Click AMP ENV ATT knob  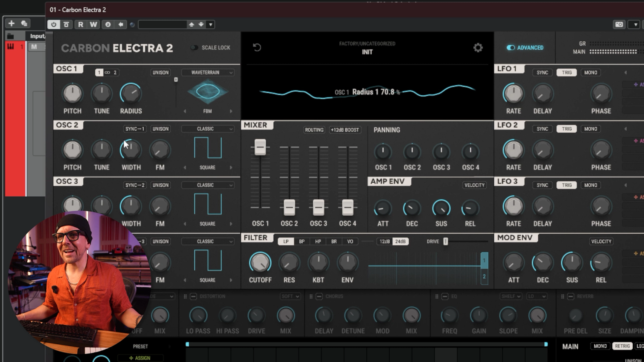(x=382, y=208)
